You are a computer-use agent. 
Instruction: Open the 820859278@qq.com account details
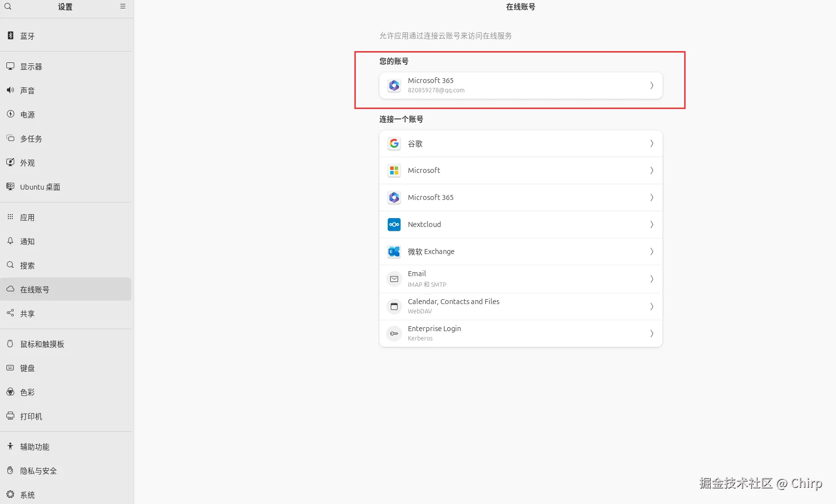coord(521,85)
